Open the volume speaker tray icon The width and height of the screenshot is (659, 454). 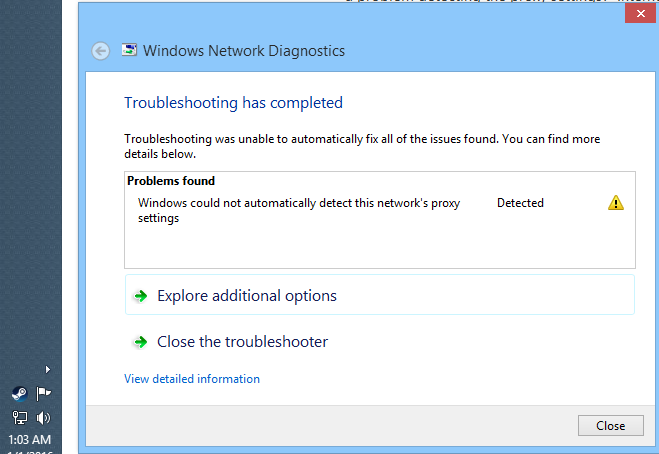point(43,418)
